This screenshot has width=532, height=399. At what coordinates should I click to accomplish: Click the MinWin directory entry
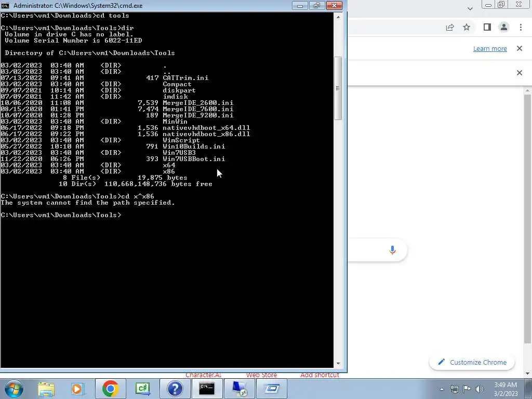pyautogui.click(x=175, y=122)
